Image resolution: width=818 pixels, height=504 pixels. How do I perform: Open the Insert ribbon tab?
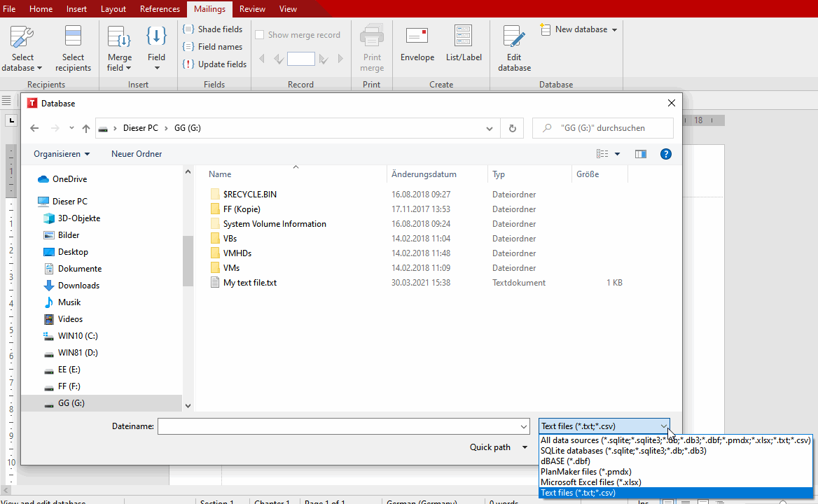pos(77,9)
